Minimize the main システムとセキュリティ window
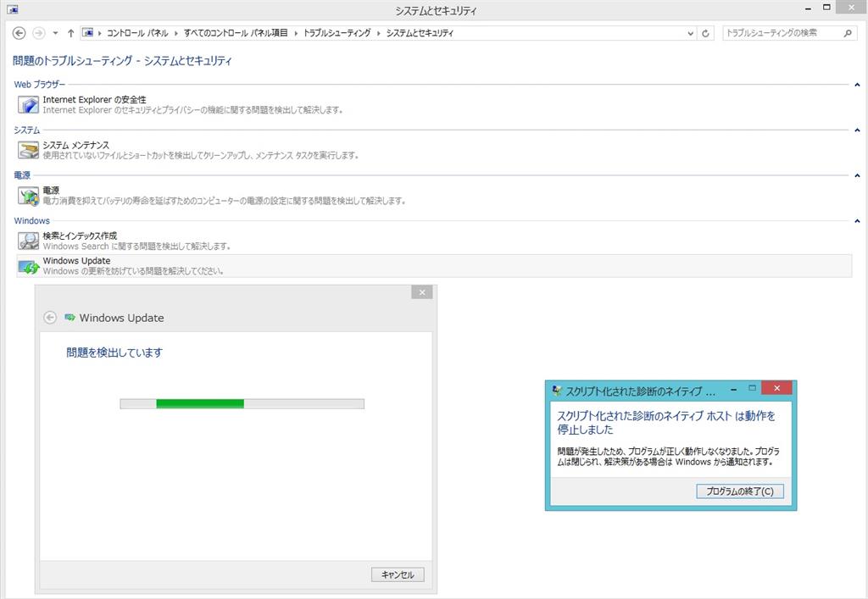This screenshot has width=868, height=599. pos(809,8)
